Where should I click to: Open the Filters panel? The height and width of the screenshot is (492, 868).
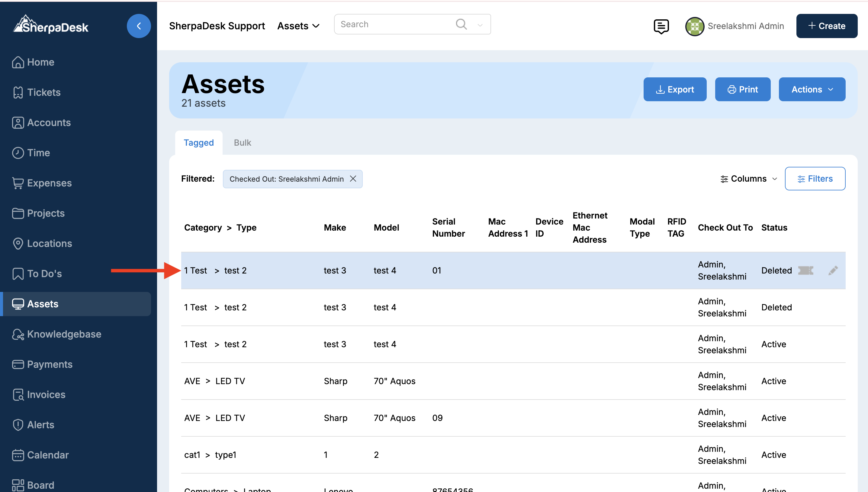pyautogui.click(x=815, y=179)
